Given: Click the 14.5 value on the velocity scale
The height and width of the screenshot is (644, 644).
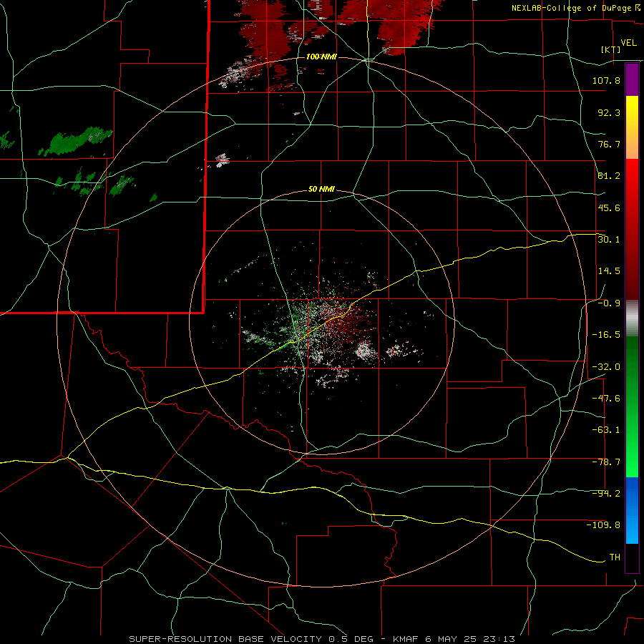Looking at the screenshot, I should click(609, 271).
